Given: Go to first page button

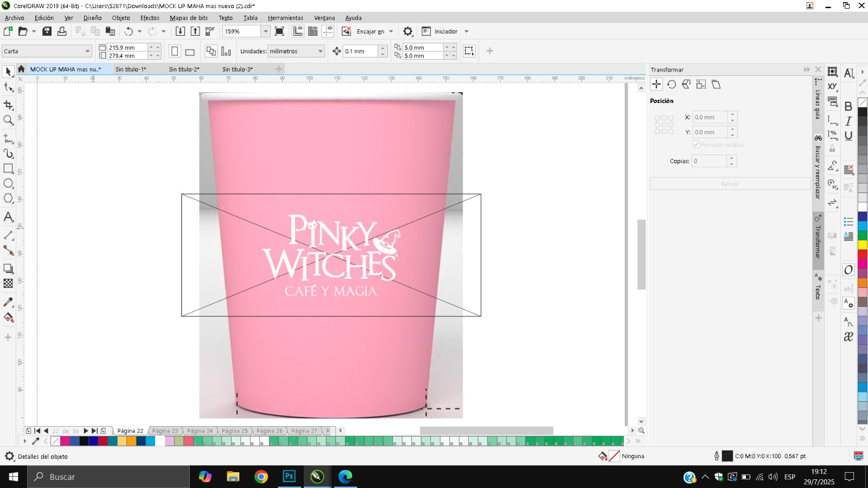Looking at the screenshot, I should [37, 431].
